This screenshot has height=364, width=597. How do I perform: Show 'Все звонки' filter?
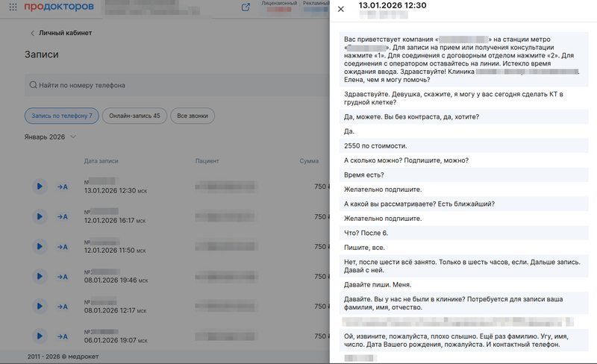193,116
